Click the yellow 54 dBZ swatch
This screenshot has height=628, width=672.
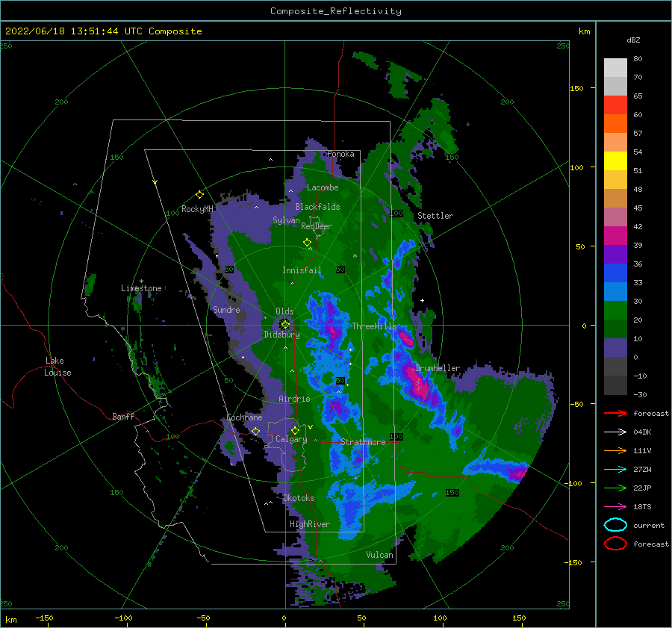615,161
